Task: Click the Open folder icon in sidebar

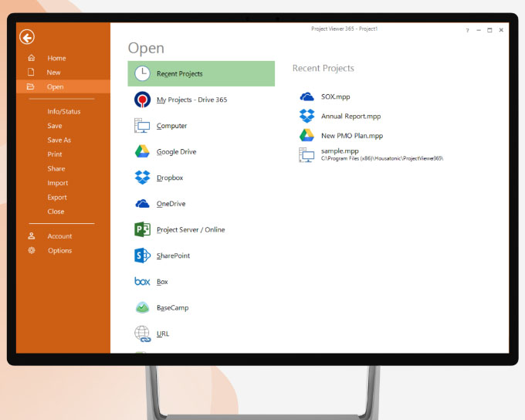Action: click(30, 86)
